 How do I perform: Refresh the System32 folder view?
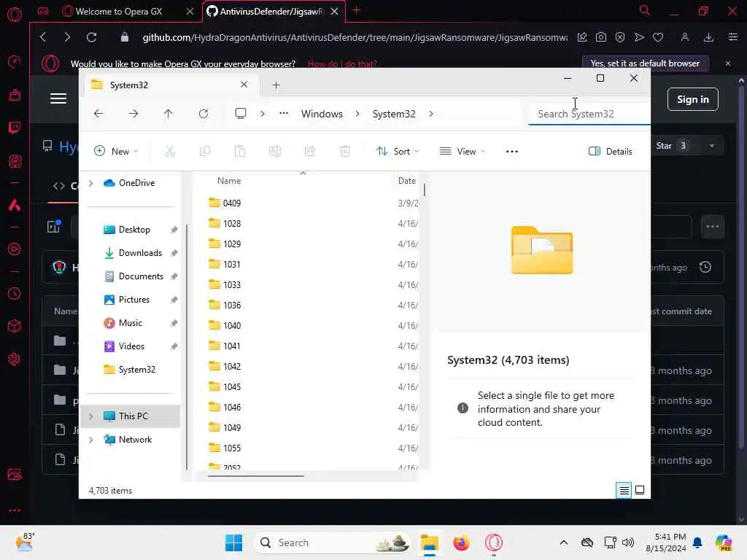(204, 114)
